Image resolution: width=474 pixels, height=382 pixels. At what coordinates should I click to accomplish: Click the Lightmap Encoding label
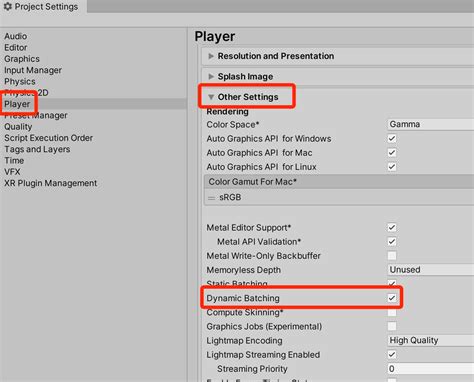(244, 341)
